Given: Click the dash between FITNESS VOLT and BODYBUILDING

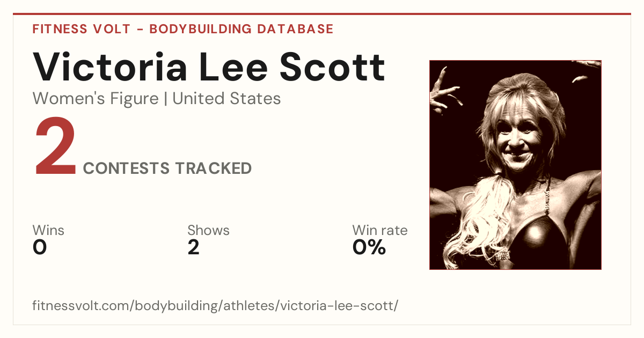Looking at the screenshot, I should click(x=140, y=30).
